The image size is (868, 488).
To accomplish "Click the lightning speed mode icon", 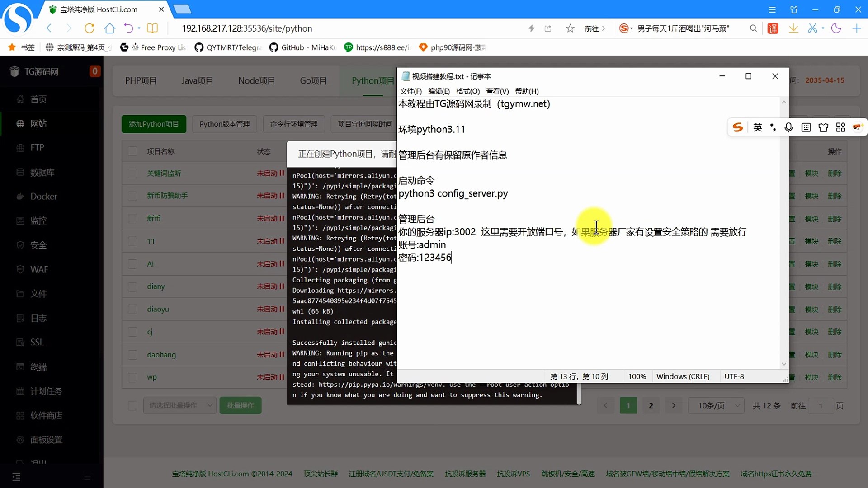I will click(532, 28).
